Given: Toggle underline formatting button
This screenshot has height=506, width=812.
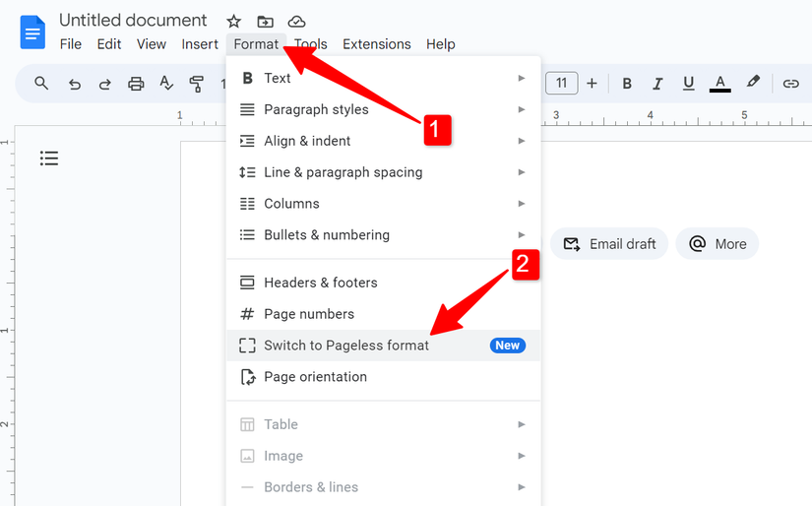Looking at the screenshot, I should pos(688,84).
